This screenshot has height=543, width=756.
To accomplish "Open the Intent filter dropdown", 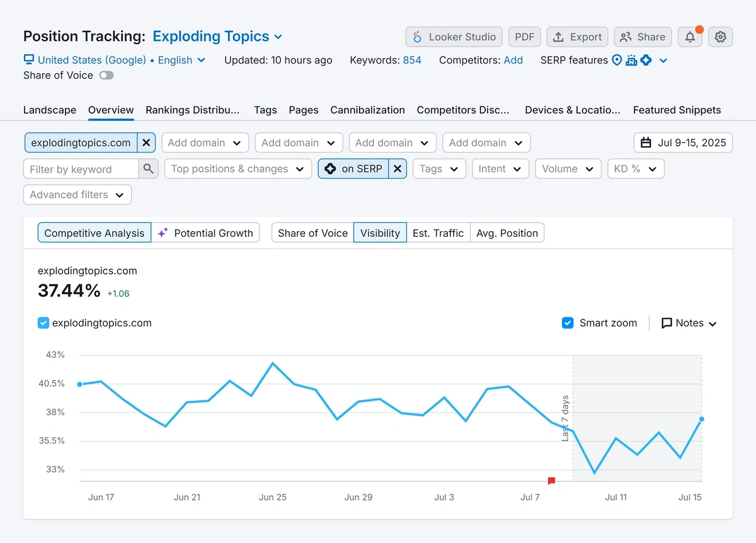I will (x=500, y=169).
